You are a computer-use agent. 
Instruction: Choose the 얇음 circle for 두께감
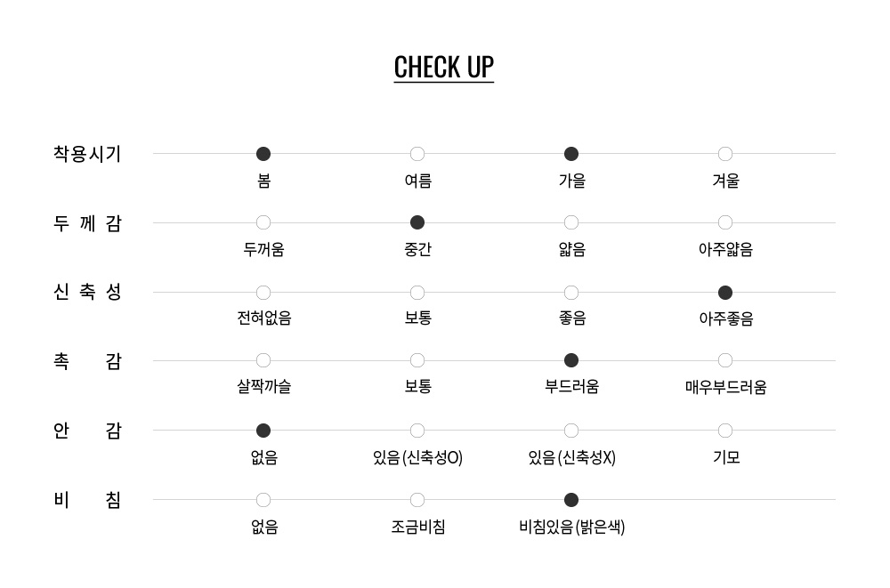(x=571, y=222)
